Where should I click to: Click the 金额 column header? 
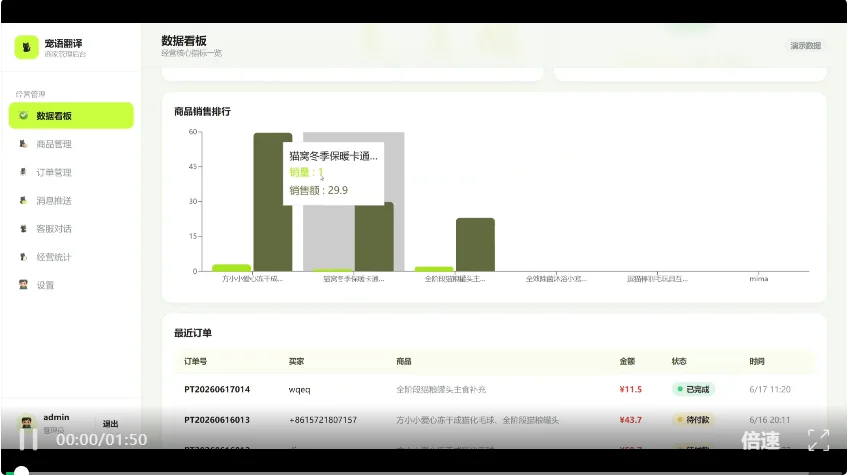click(x=627, y=361)
